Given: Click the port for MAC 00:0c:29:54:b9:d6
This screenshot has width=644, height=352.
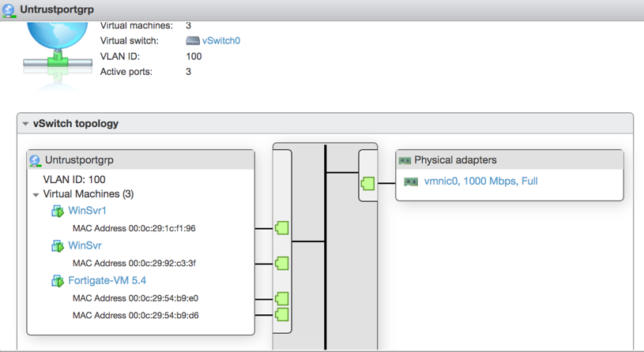Looking at the screenshot, I should click(x=282, y=315).
